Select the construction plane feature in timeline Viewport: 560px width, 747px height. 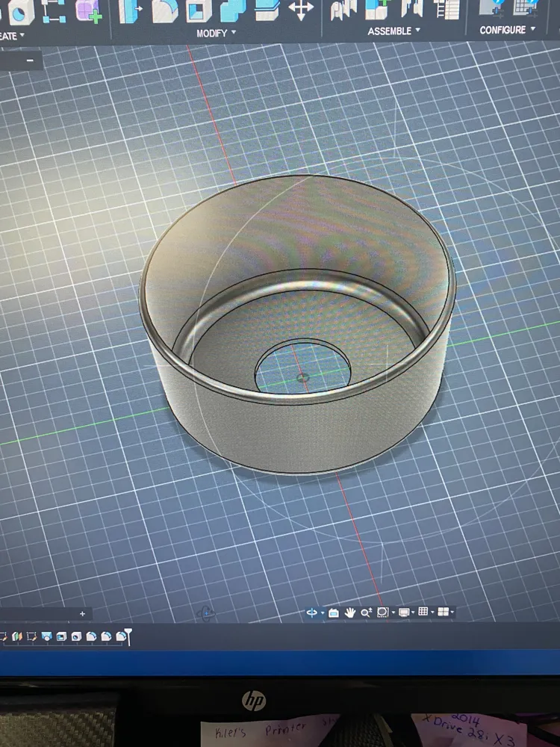(x=17, y=636)
